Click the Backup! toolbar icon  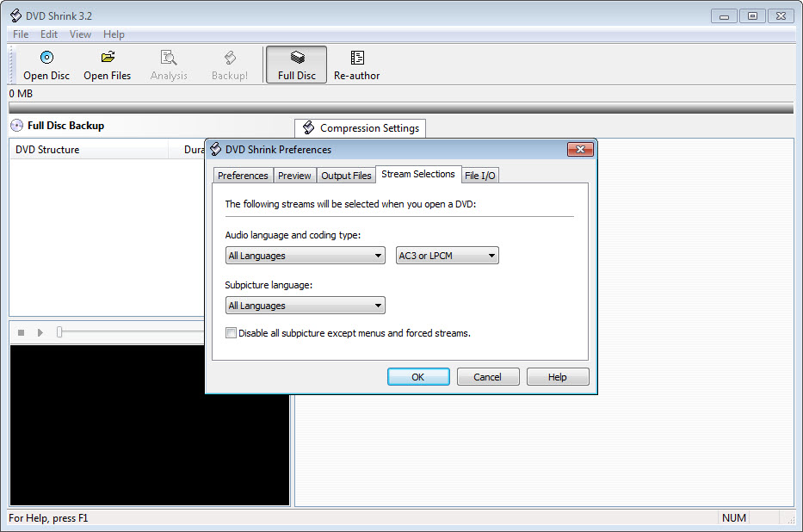(230, 58)
